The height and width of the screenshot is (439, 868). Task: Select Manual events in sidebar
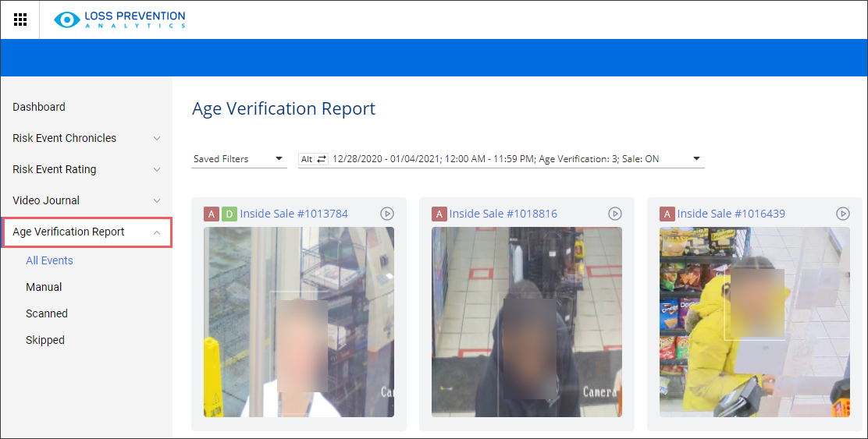(x=44, y=287)
